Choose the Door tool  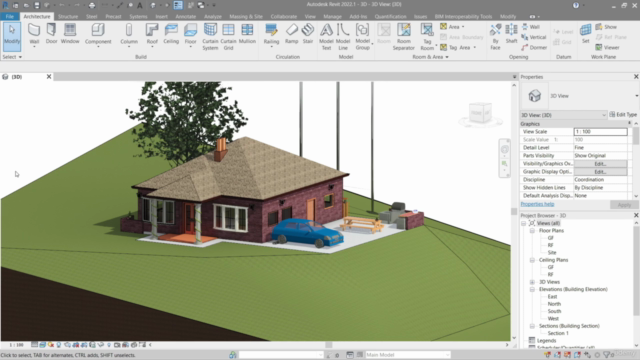pos(51,34)
